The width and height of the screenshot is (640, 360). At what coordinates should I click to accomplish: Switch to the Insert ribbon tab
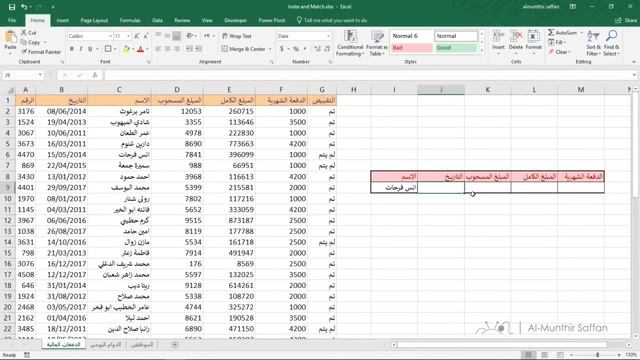(x=62, y=20)
